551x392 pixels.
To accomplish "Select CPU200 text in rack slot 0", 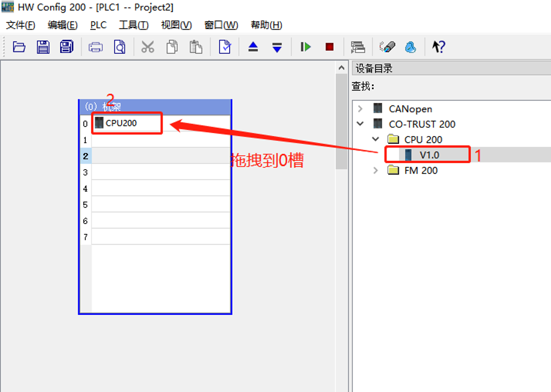I will 121,123.
